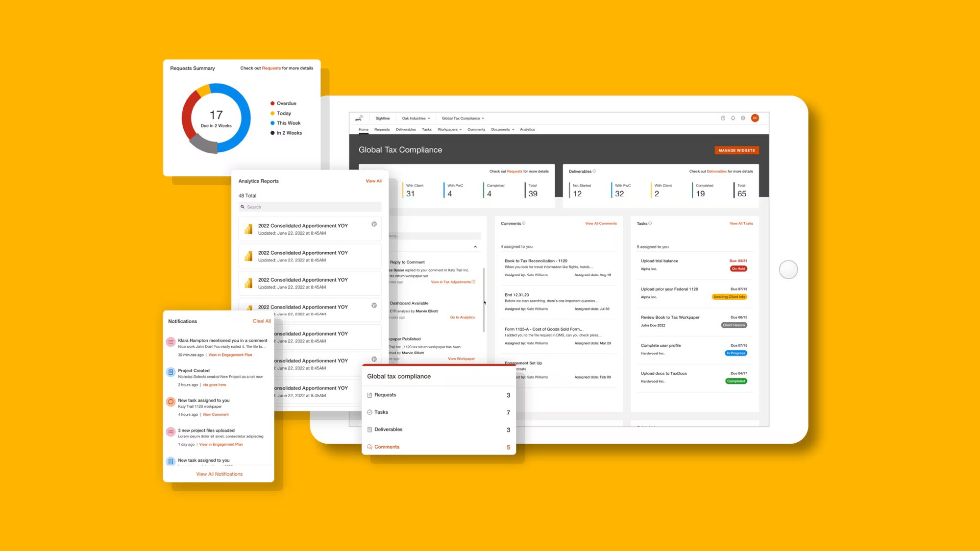Click the Manage Widgets button
This screenshot has height=551, width=980.
pyautogui.click(x=736, y=150)
